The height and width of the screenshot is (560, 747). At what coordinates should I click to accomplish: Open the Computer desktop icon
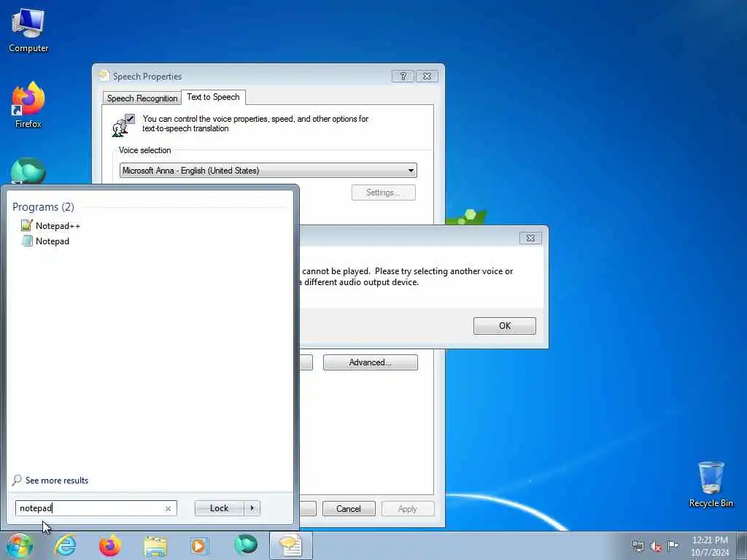click(x=28, y=31)
